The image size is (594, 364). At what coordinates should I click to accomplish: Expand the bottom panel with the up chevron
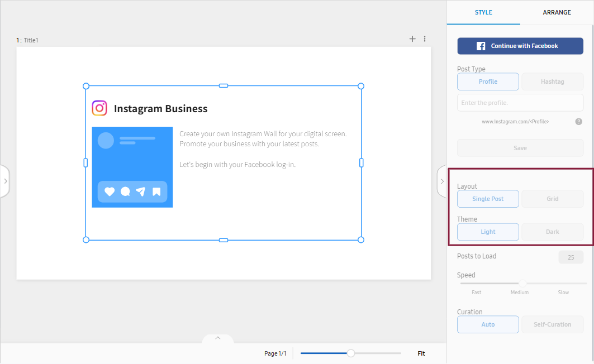tap(218, 338)
